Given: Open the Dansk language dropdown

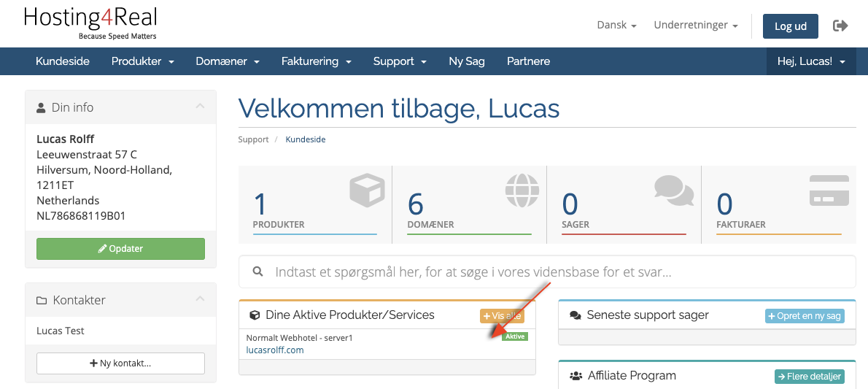Looking at the screenshot, I should click(616, 26).
